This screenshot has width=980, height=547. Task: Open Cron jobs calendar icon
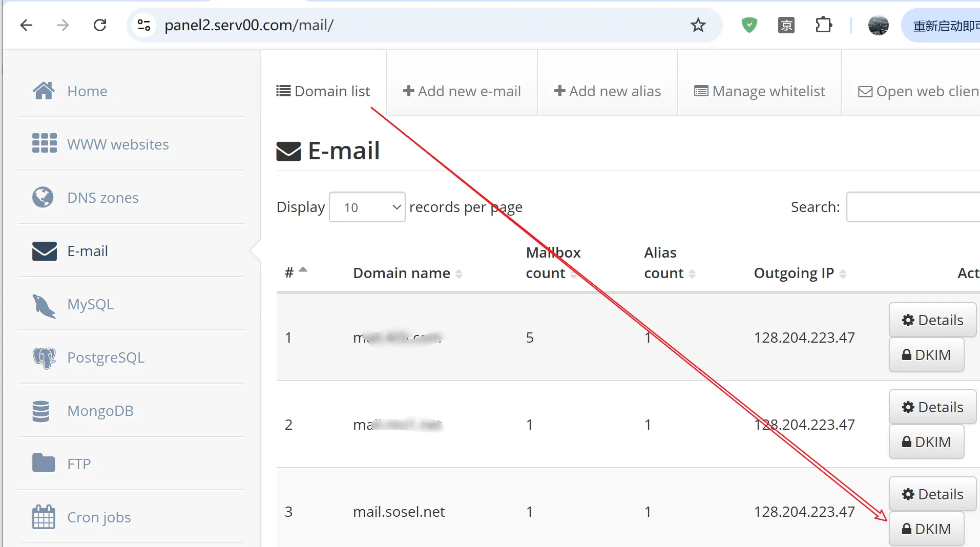pyautogui.click(x=44, y=517)
